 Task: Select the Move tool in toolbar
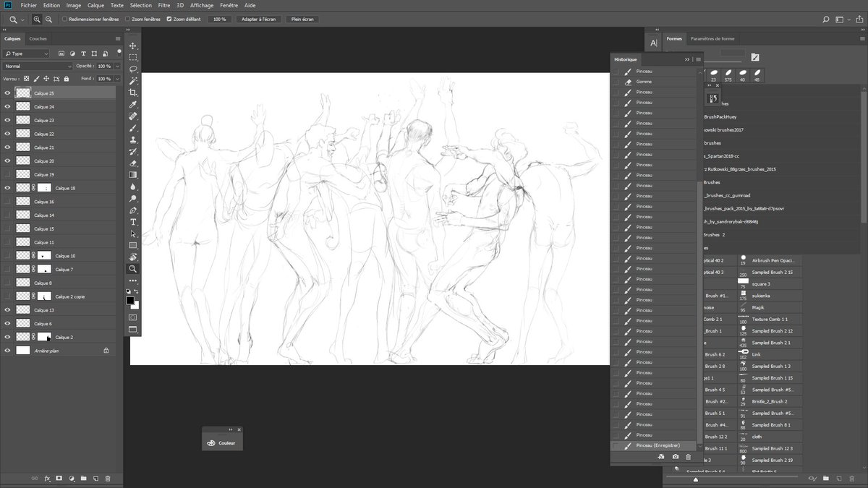coord(133,46)
